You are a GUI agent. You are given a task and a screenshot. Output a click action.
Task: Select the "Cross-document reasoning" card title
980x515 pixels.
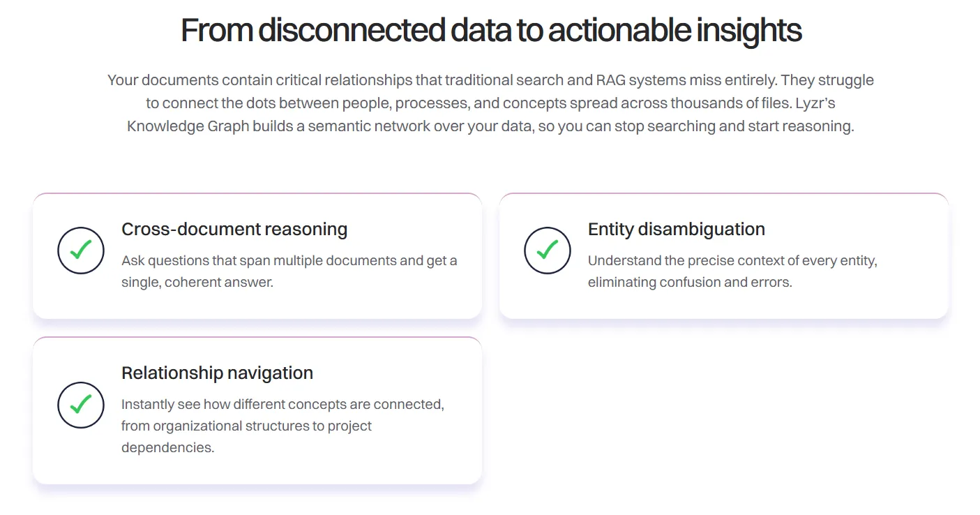click(234, 229)
